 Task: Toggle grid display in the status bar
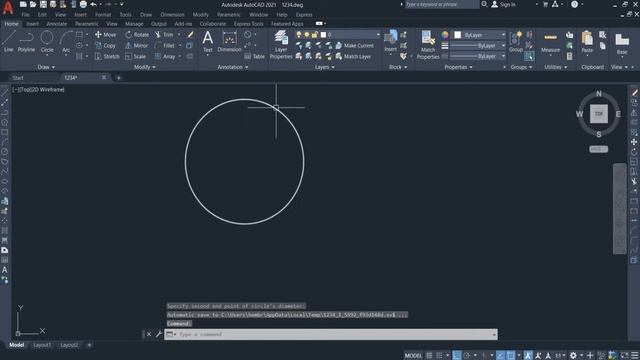(429, 356)
